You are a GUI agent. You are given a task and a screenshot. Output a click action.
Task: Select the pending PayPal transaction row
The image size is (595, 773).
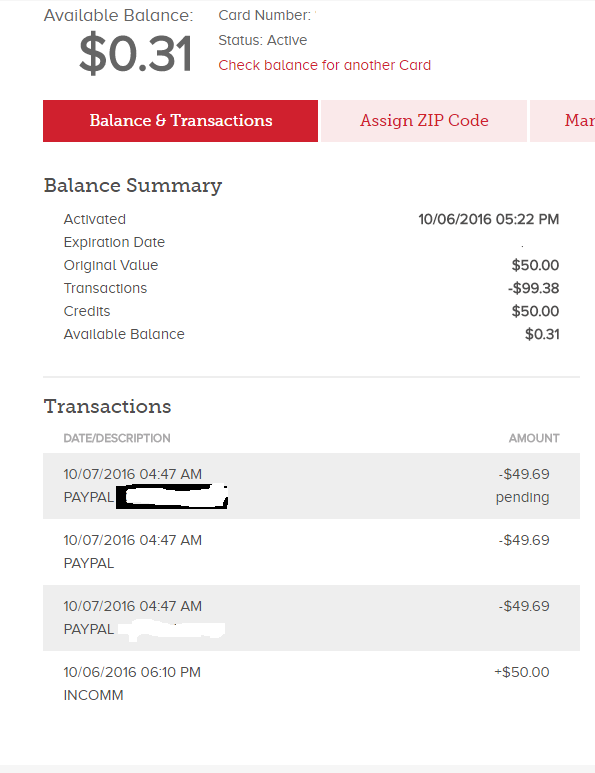pos(311,486)
